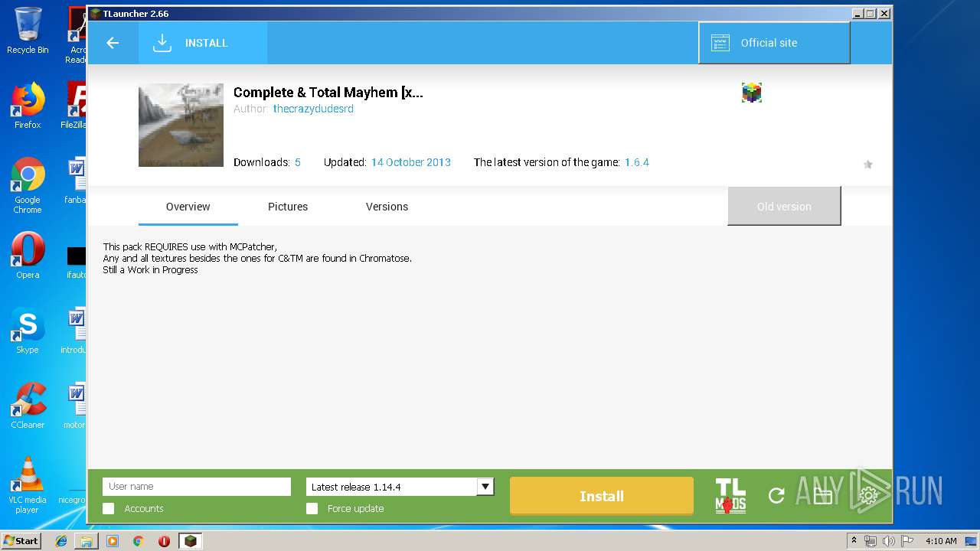
Task: Open the Google Chrome desktop shortcut
Action: tap(28, 185)
